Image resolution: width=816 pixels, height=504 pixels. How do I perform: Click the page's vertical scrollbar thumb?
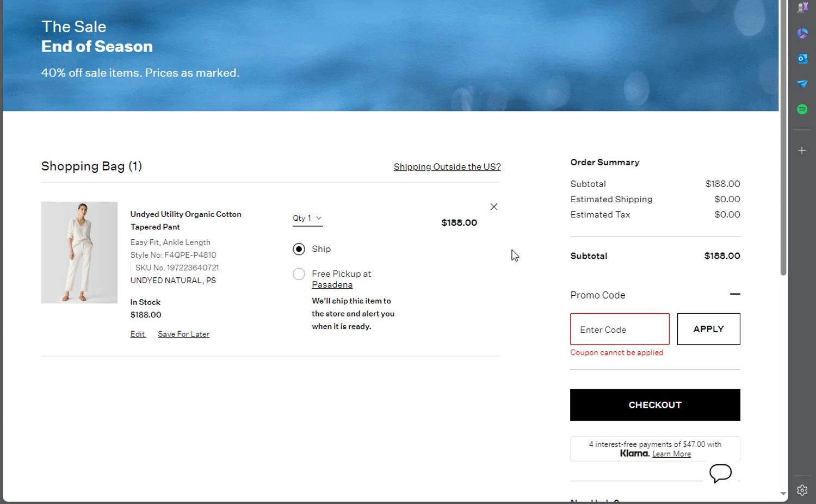(x=783, y=138)
